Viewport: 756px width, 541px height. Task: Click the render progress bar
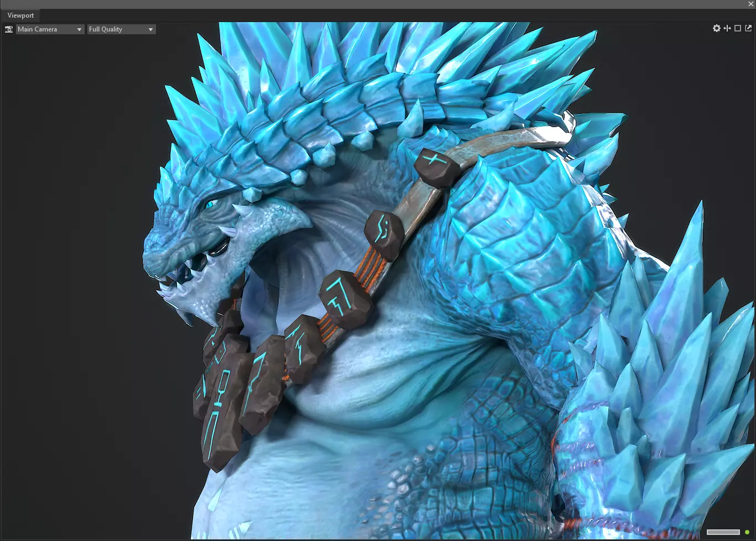point(723,532)
